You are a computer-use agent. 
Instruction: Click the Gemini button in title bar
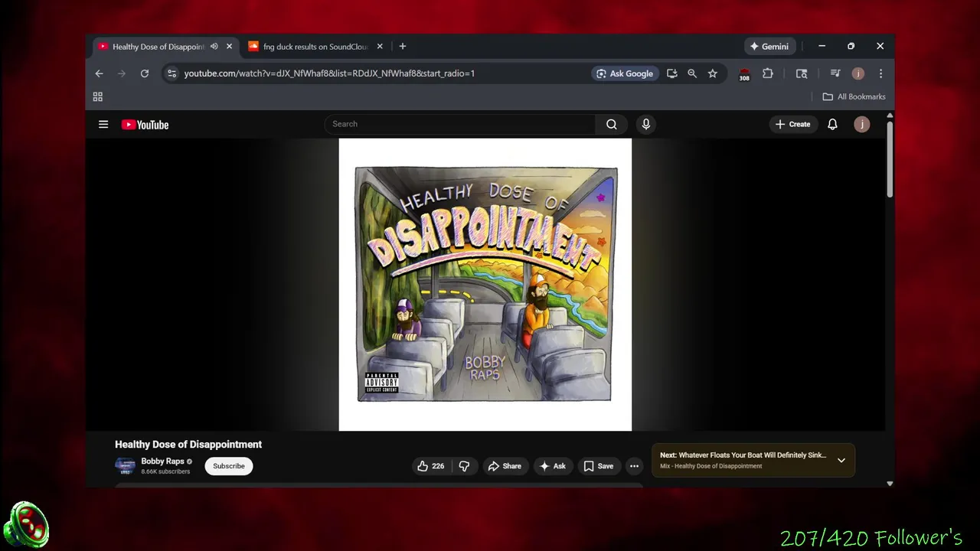coord(769,47)
